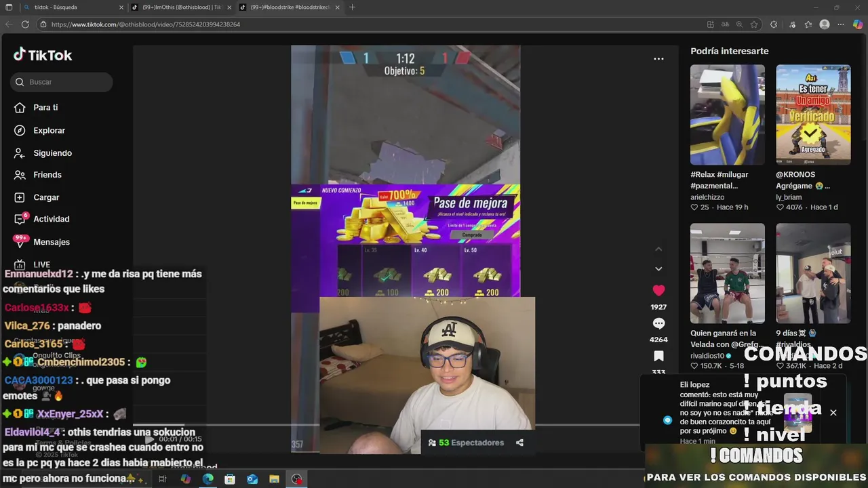
Task: Launch Copilot from the taskbar
Action: pos(186,479)
